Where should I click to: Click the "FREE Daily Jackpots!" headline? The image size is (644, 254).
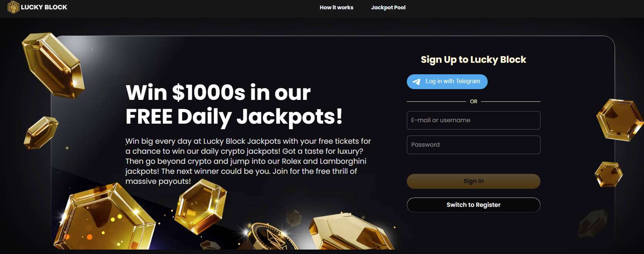pyautogui.click(x=234, y=117)
